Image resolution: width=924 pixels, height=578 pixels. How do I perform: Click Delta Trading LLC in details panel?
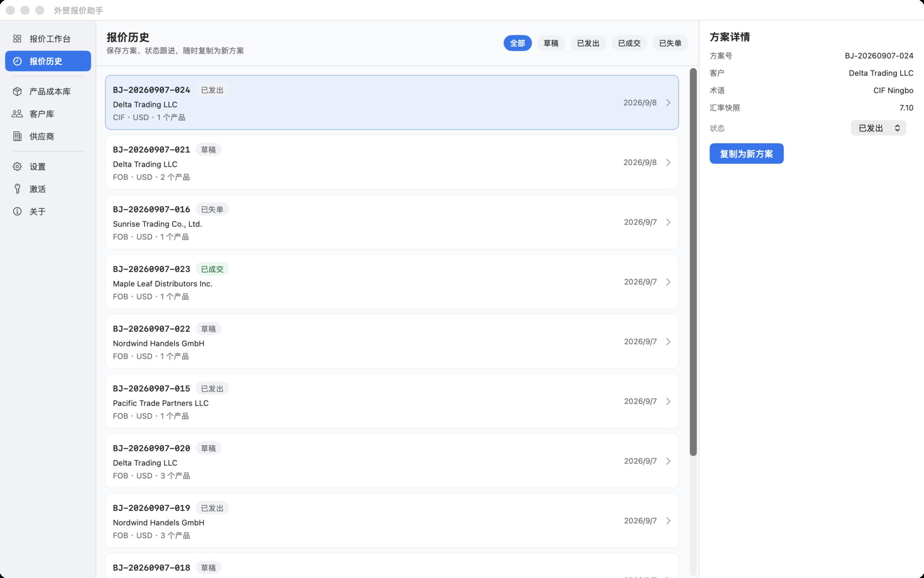tap(881, 73)
